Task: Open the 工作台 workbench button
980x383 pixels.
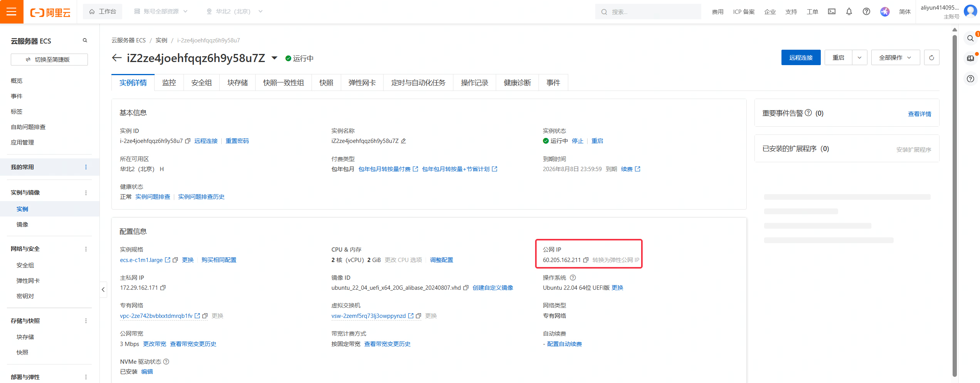Action: (103, 12)
